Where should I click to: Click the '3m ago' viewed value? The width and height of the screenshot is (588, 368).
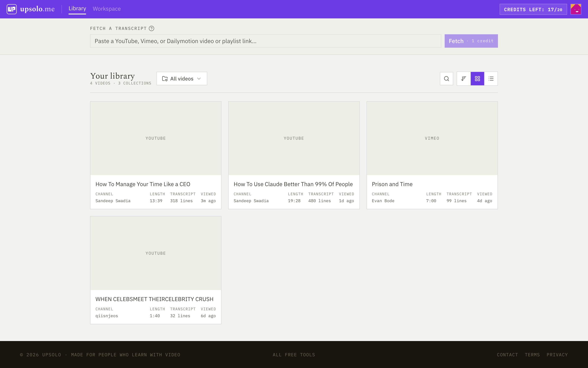click(208, 201)
